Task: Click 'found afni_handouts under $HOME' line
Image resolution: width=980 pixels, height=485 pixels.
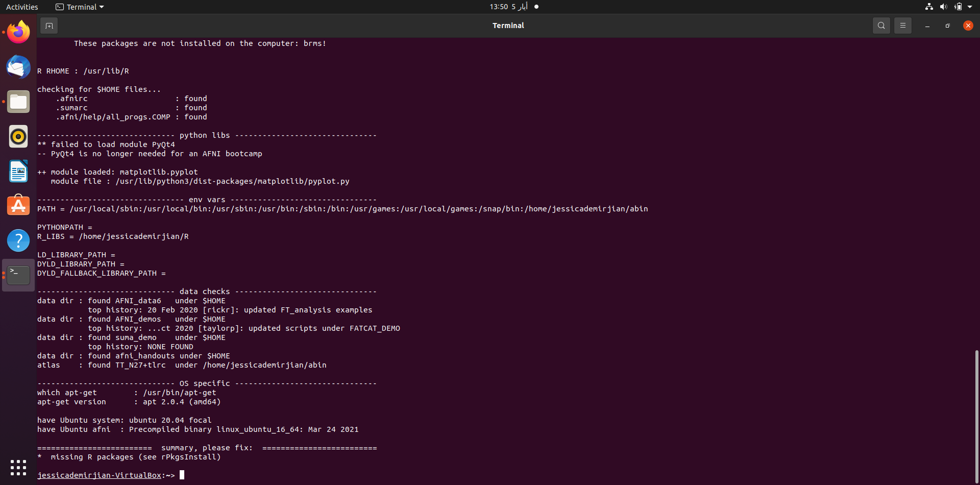Action: coord(134,356)
